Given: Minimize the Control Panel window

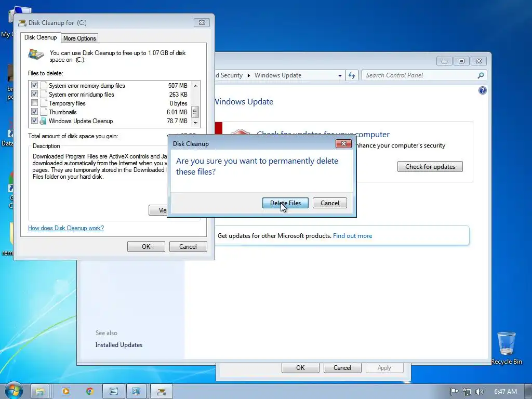Looking at the screenshot, I should [x=445, y=61].
